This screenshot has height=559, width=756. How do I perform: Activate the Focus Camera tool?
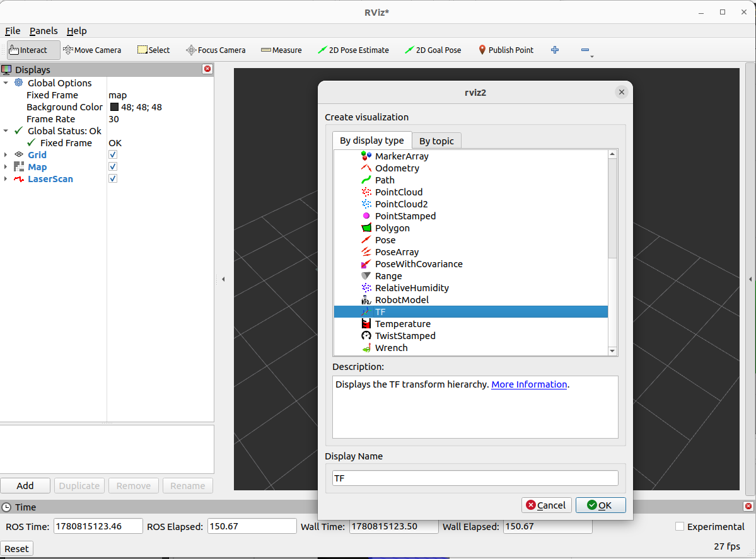pos(216,50)
